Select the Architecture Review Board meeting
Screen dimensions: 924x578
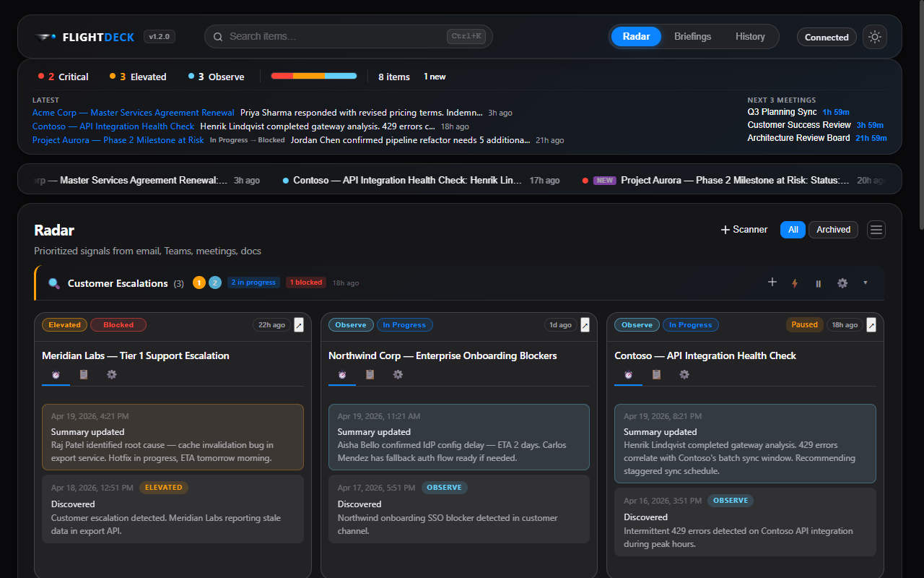point(817,138)
